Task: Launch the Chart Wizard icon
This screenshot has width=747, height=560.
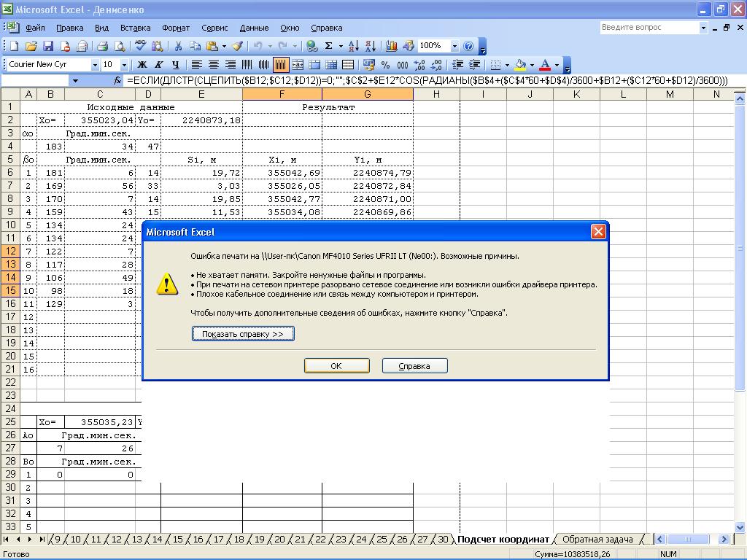Action: [x=391, y=46]
